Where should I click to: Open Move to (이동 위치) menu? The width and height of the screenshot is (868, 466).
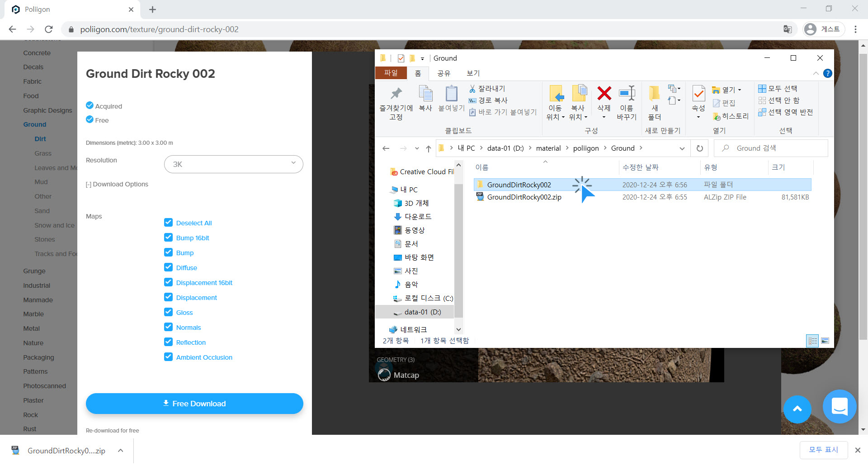556,103
